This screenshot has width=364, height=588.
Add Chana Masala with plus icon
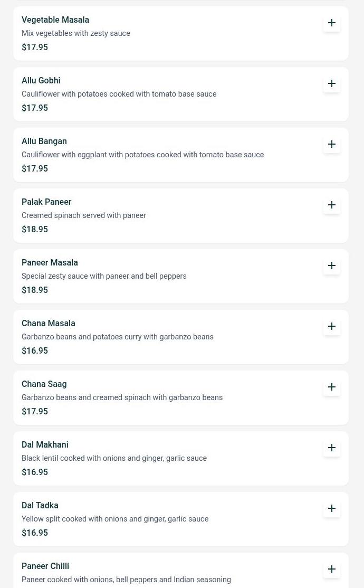point(331,327)
